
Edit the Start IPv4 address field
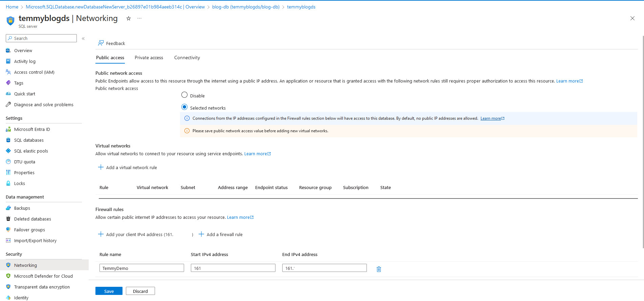pos(233,268)
